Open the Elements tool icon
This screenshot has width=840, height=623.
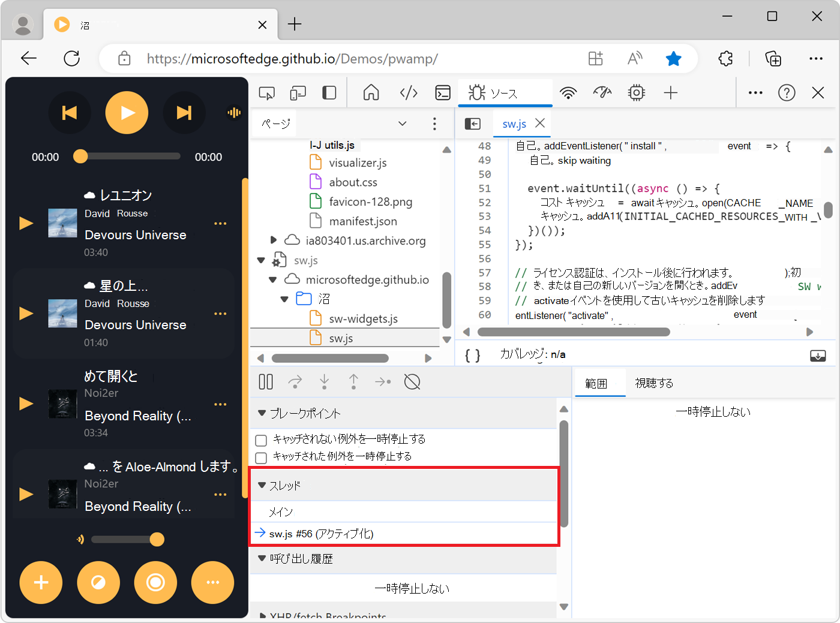point(409,93)
